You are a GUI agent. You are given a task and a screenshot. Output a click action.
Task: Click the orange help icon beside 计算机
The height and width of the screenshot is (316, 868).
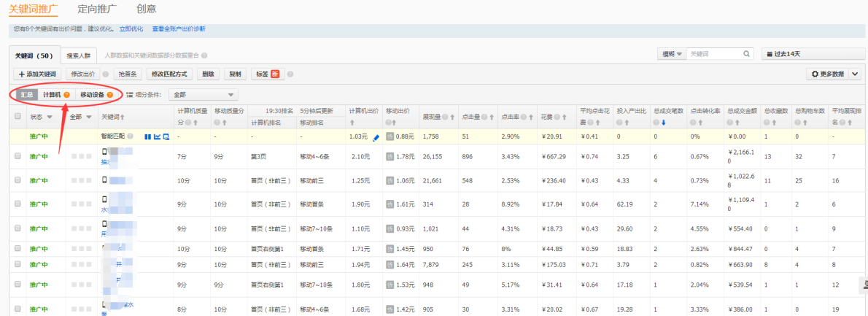pos(66,95)
